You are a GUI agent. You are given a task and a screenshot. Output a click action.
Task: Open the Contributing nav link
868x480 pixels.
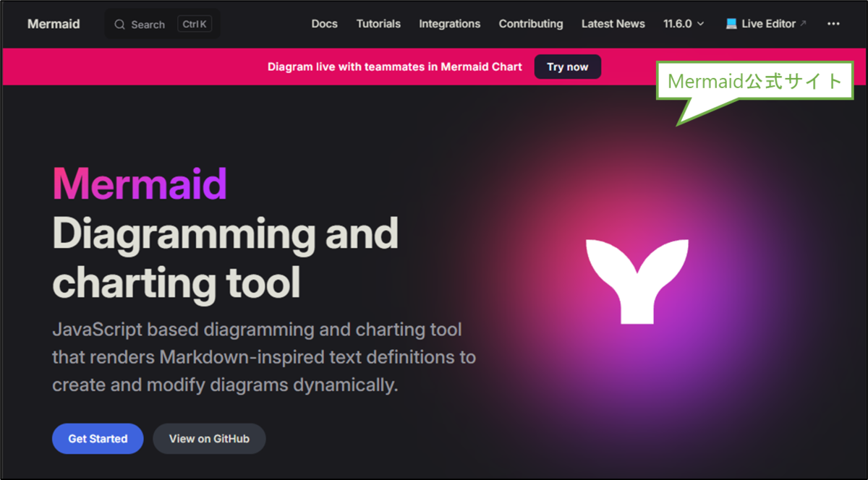click(x=531, y=24)
